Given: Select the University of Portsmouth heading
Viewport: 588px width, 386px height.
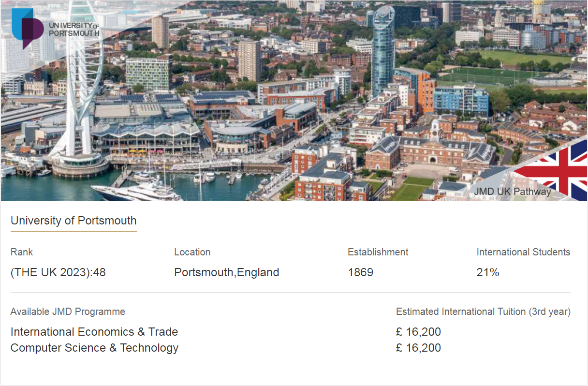Looking at the screenshot, I should (73, 221).
